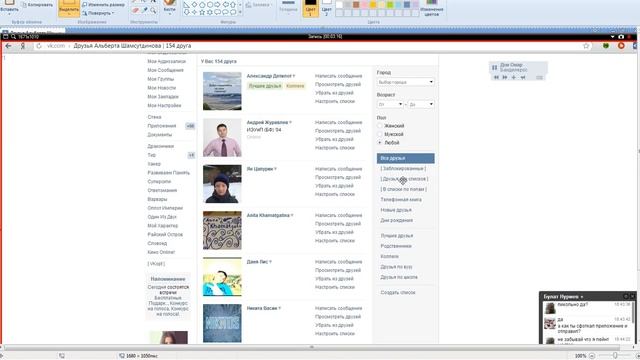This screenshot has height=360, width=640.
Task: Open Мои Сообщения in left menu
Action: pos(165,70)
